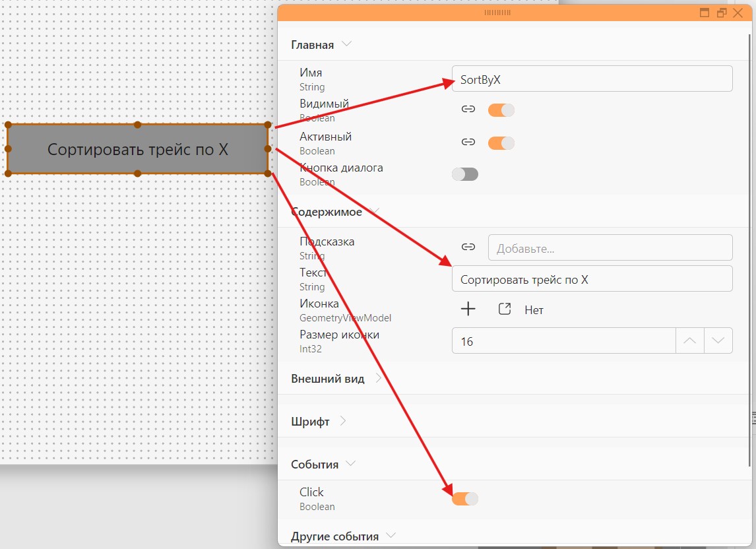This screenshot has height=549, width=756.
Task: Add an icon with the plus button
Action: pos(468,309)
